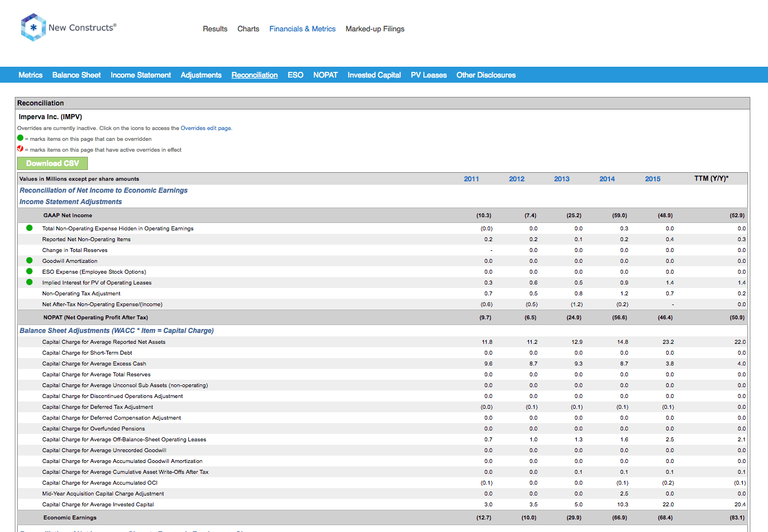Switch to the Income Statement tab

pos(141,75)
